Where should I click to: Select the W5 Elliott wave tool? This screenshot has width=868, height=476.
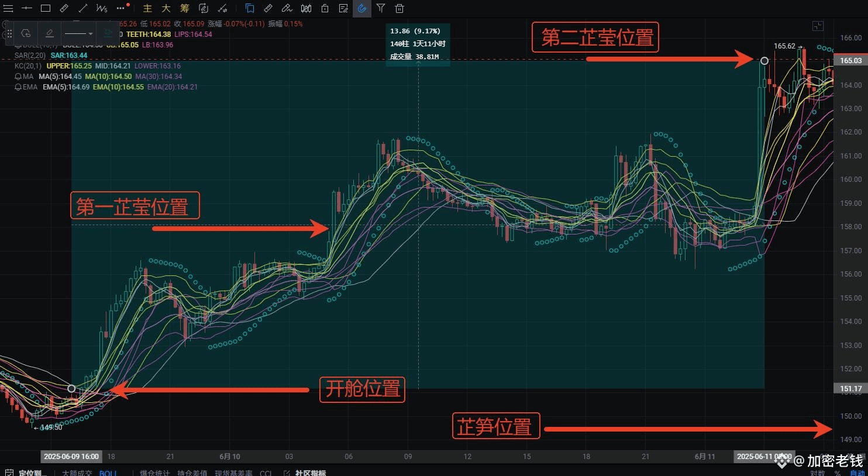pyautogui.click(x=102, y=8)
